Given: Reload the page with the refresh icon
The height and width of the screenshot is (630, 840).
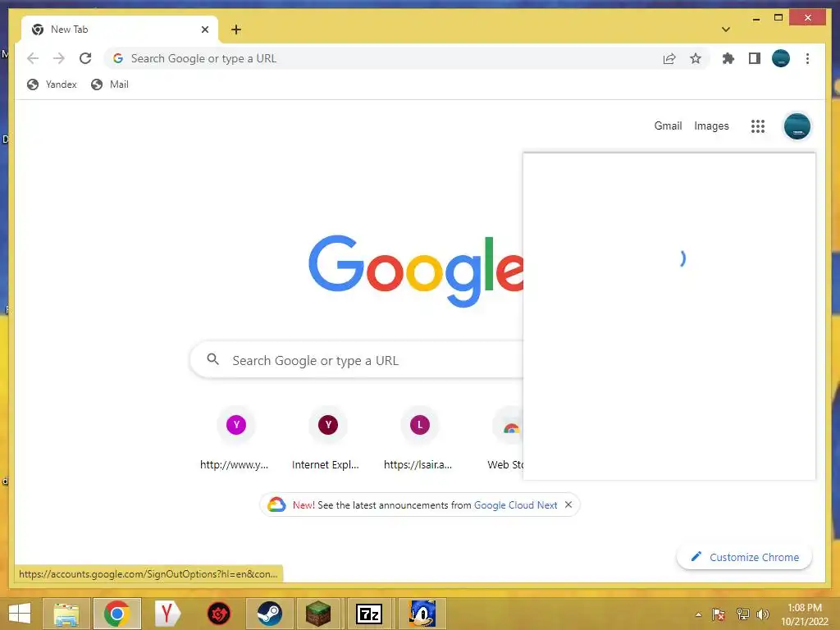Looking at the screenshot, I should tap(85, 58).
